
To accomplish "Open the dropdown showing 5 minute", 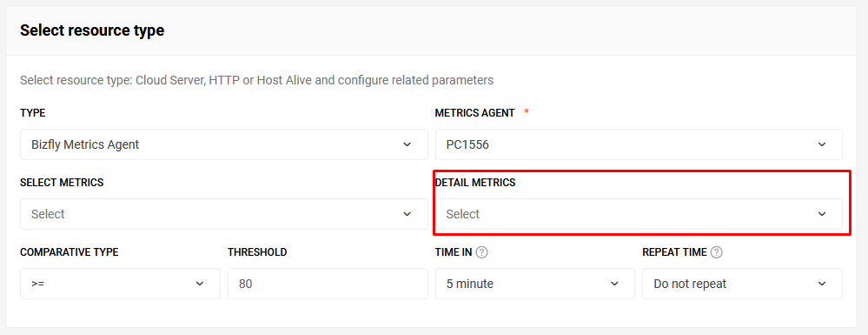I will pos(534,284).
